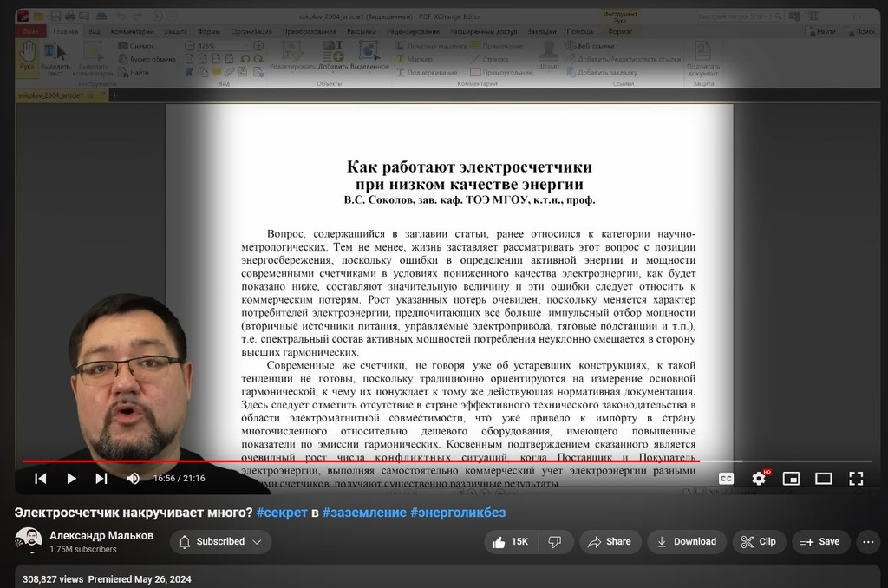Open video settings gear menu
This screenshot has height=588, width=888.
pos(759,478)
